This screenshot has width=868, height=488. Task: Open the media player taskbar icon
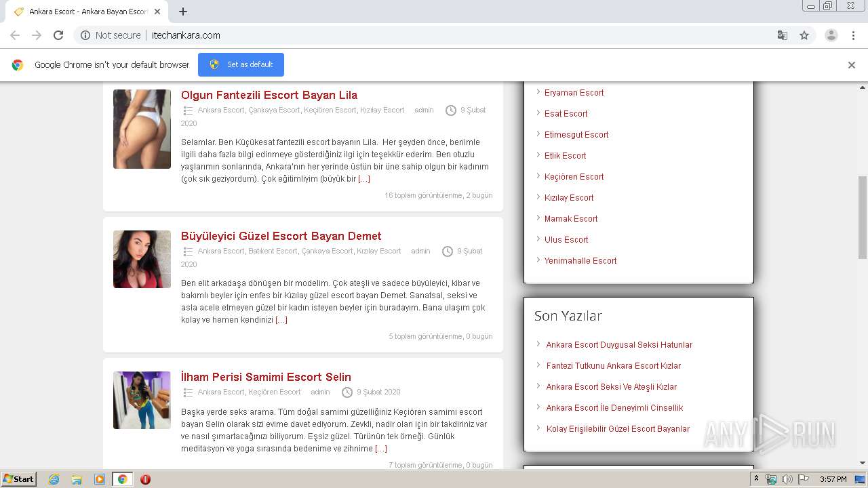point(100,479)
